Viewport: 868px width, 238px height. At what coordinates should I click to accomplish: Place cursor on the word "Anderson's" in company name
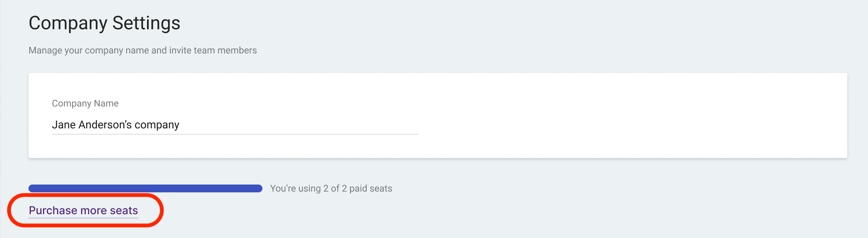(x=105, y=125)
